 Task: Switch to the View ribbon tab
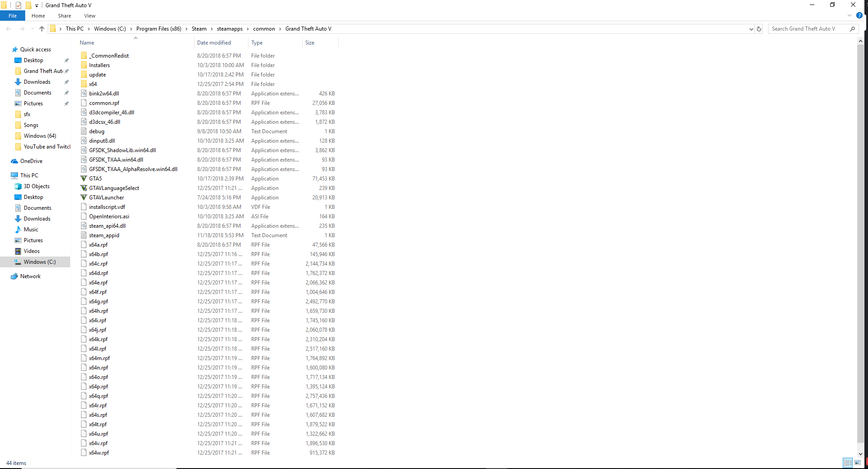click(x=89, y=15)
